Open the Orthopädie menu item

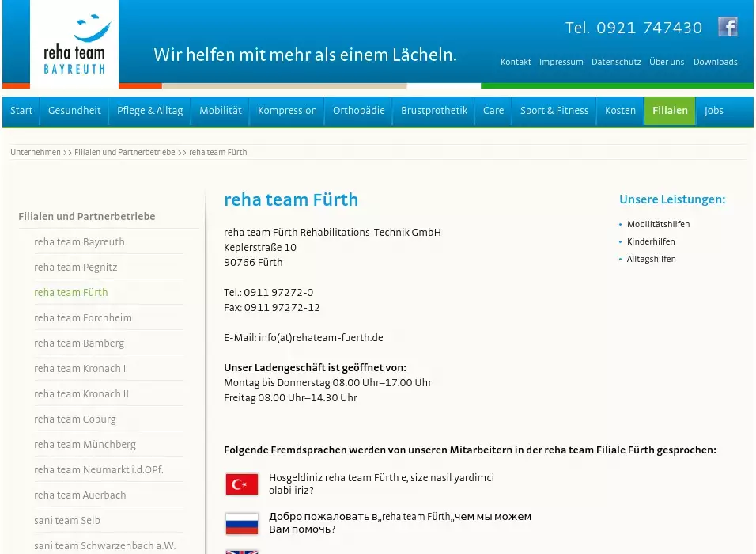pos(358,111)
